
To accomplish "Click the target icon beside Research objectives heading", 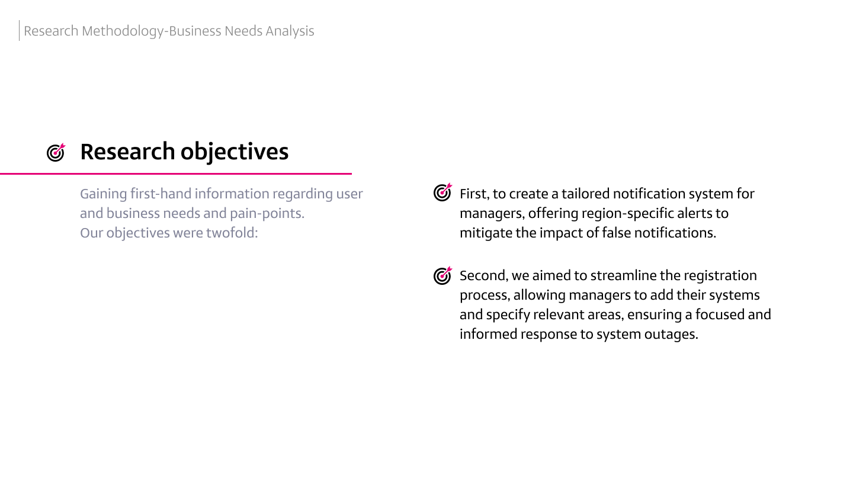I will (x=56, y=152).
